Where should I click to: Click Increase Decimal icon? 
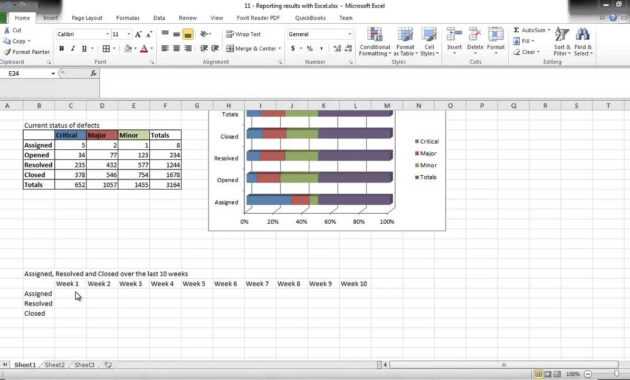point(337,49)
